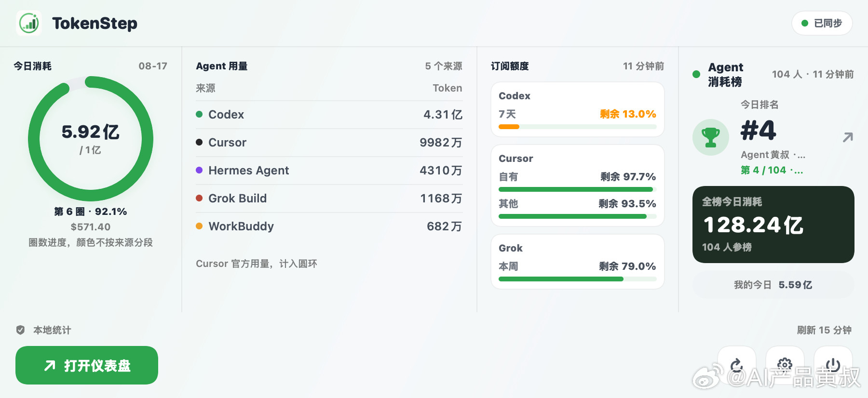
Task: Click the trophy ranking icon
Action: tap(711, 137)
